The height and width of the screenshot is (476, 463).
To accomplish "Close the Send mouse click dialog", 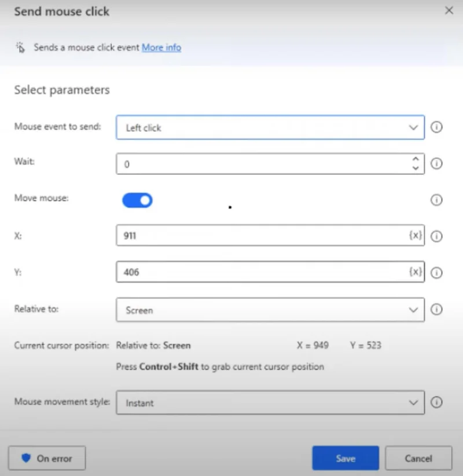I will pos(449,10).
